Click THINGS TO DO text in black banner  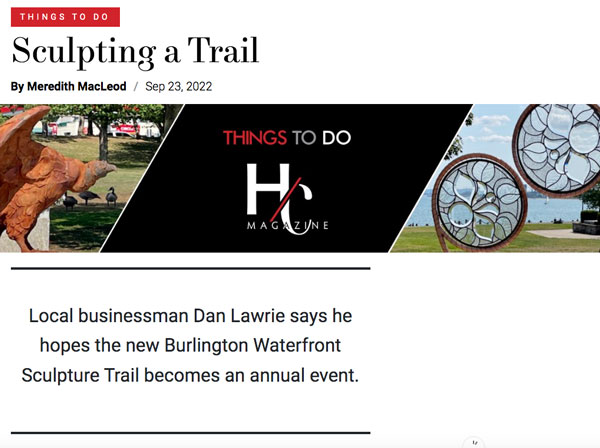286,138
